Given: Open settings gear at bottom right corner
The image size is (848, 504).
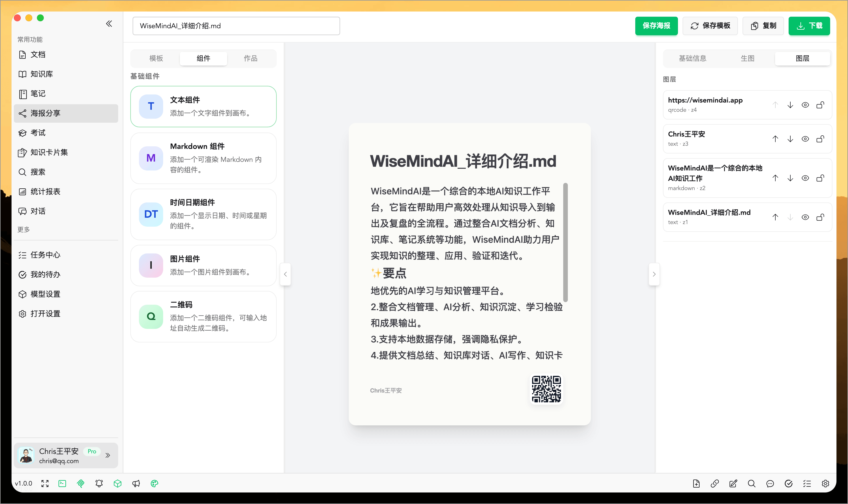Looking at the screenshot, I should pos(826,483).
